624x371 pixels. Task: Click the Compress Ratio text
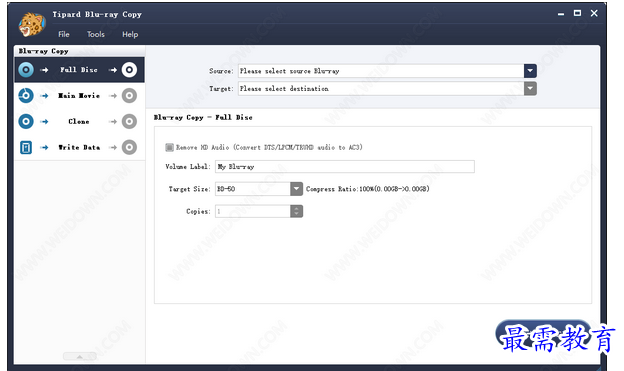[368, 189]
